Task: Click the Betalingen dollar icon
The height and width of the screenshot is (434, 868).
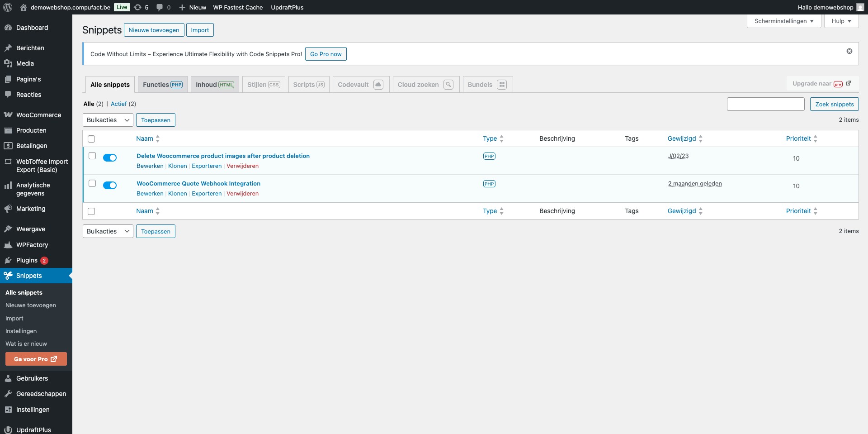Action: [8, 146]
